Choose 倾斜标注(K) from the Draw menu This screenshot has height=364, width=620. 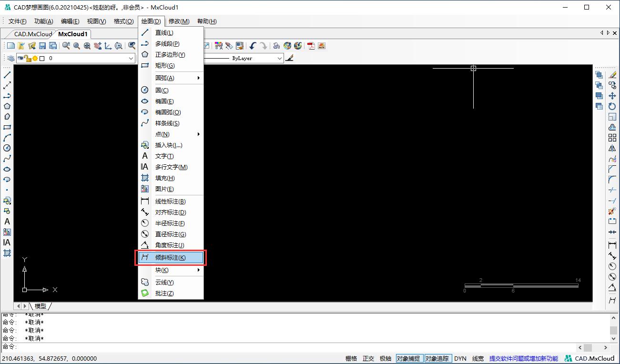[x=171, y=258]
